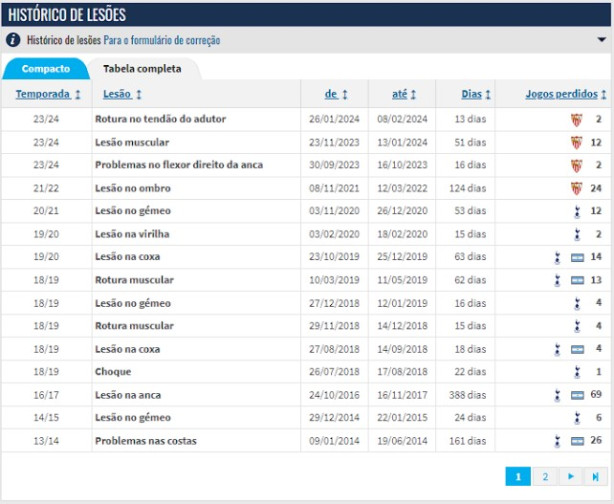Click the Tottenham crest in the Problemas nas costas row
This screenshot has width=614, height=504.
click(x=557, y=441)
